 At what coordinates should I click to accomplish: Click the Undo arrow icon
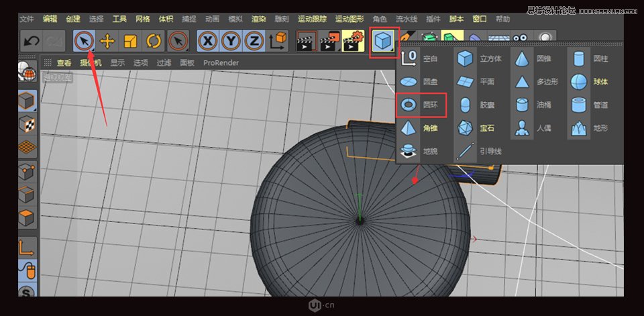pos(31,42)
